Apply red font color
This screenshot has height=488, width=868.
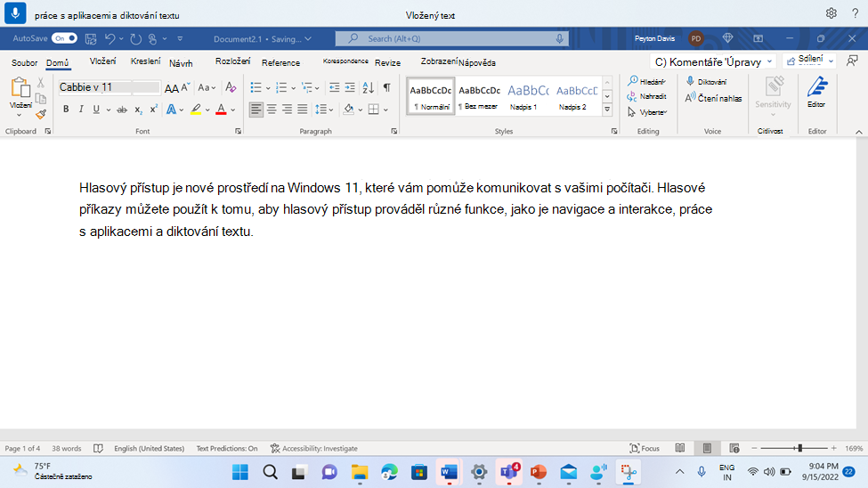221,110
